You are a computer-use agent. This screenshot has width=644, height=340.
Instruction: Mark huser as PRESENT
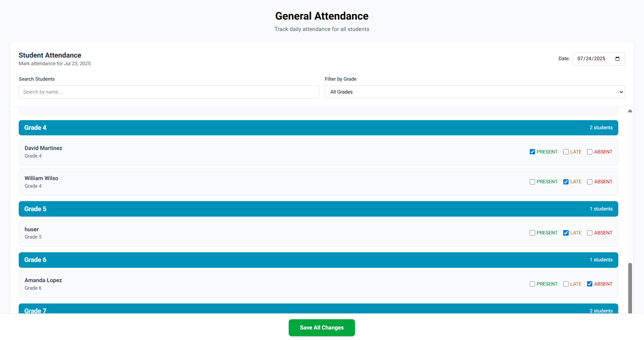coord(532,233)
